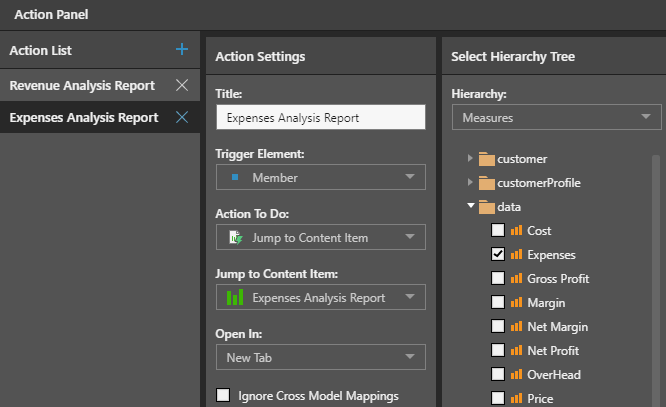
Task: Click the Expenses measure bar icon
Action: coord(516,254)
